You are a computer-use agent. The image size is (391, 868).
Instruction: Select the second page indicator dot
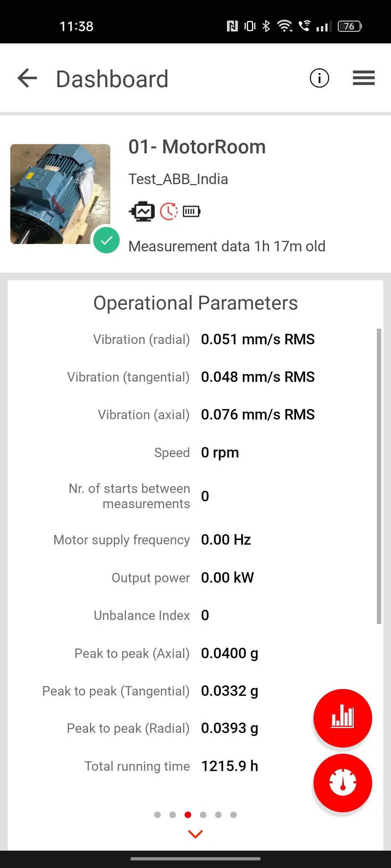[x=173, y=815]
